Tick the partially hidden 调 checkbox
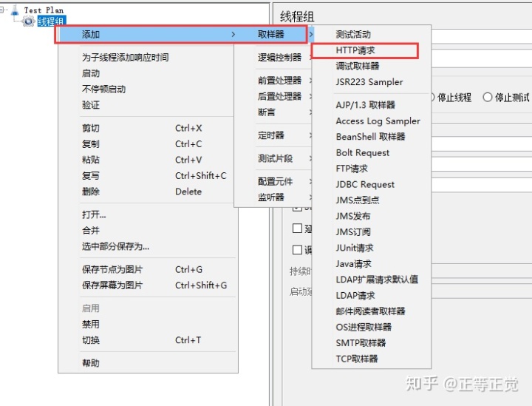The height and width of the screenshot is (406, 532). point(297,250)
